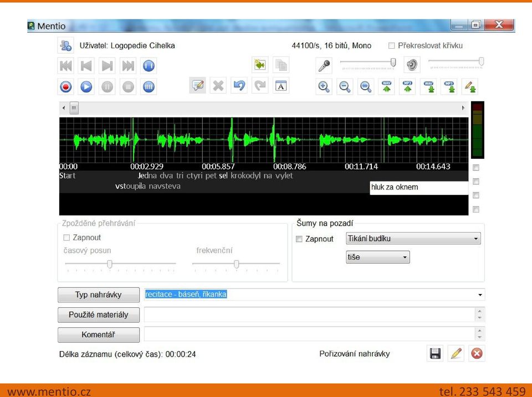The width and height of the screenshot is (532, 397).
Task: Click the WAV icon with up arrow
Action: 386,86
